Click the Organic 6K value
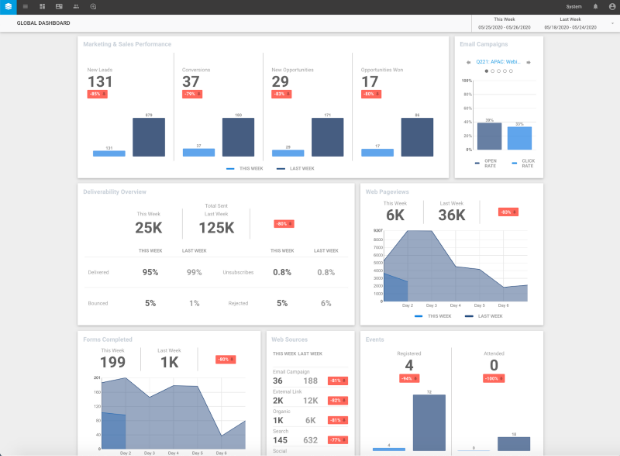The image size is (620, 456). tap(310, 420)
